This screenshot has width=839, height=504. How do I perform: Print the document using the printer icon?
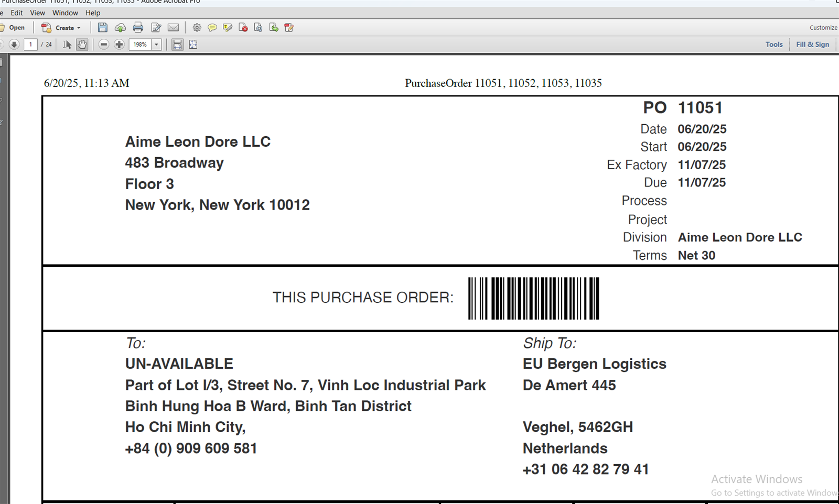138,28
